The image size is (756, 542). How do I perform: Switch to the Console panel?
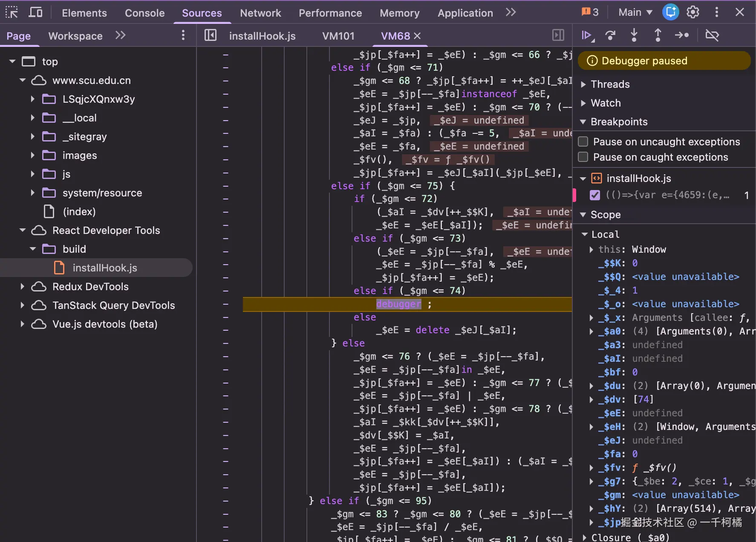pyautogui.click(x=144, y=13)
